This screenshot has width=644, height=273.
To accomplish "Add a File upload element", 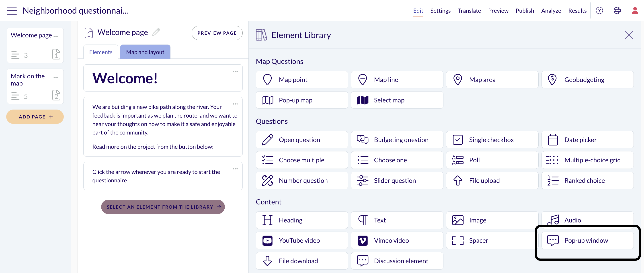I will click(492, 181).
